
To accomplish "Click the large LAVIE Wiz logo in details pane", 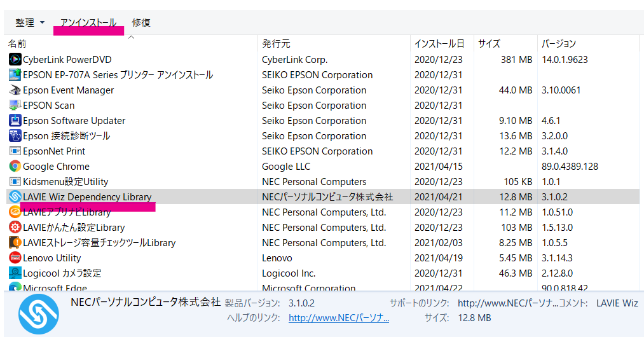I will coord(39,314).
